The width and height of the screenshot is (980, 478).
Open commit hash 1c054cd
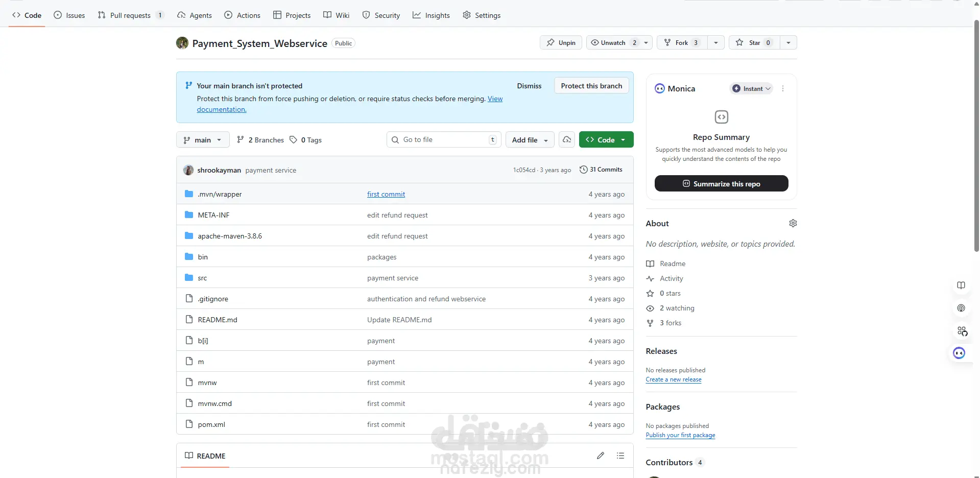pos(524,170)
